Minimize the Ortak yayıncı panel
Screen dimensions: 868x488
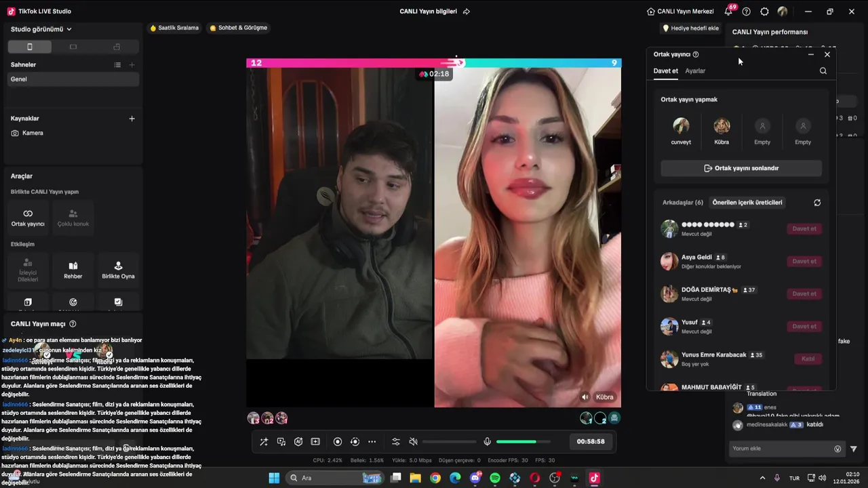tap(811, 54)
